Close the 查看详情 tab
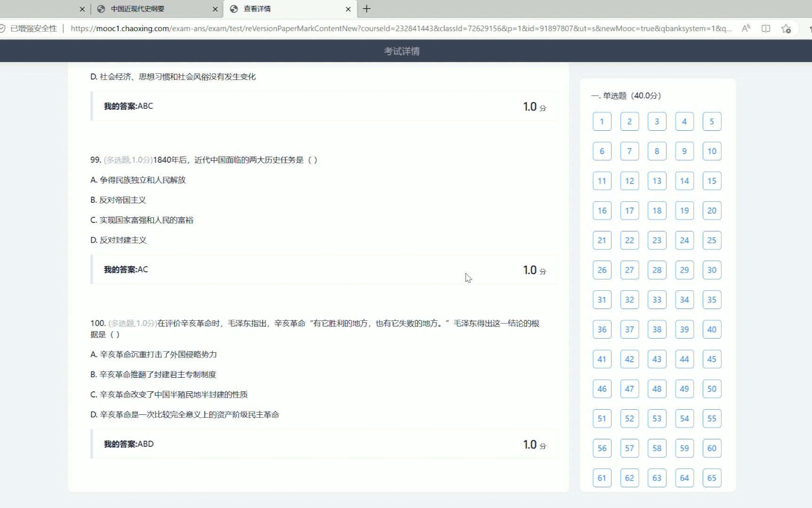The width and height of the screenshot is (812, 508). [x=348, y=9]
